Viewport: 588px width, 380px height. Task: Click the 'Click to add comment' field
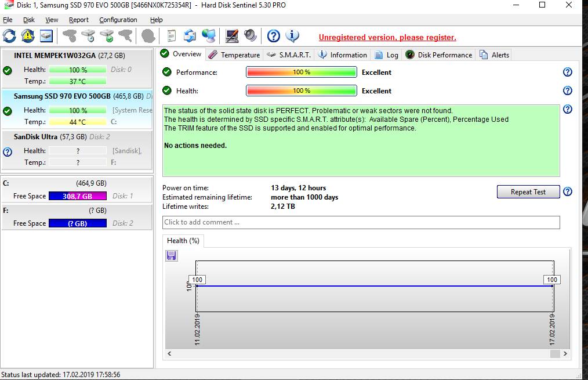coord(361,222)
